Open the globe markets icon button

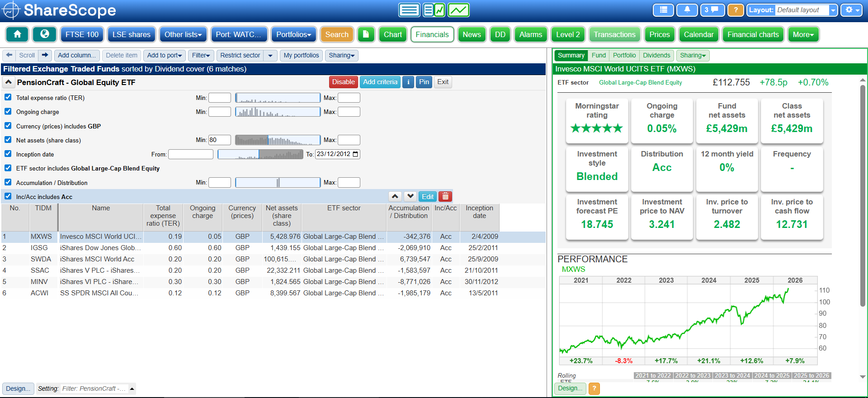[45, 34]
